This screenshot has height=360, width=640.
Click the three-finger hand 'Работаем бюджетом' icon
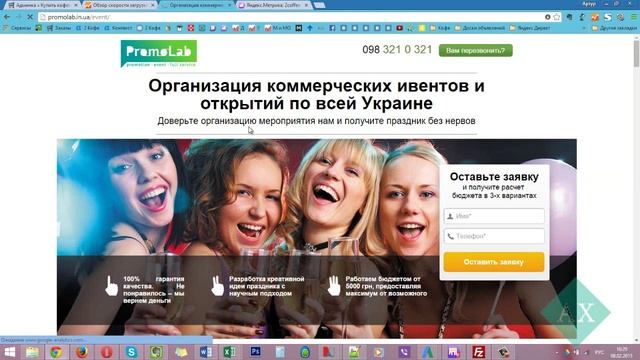tap(334, 286)
